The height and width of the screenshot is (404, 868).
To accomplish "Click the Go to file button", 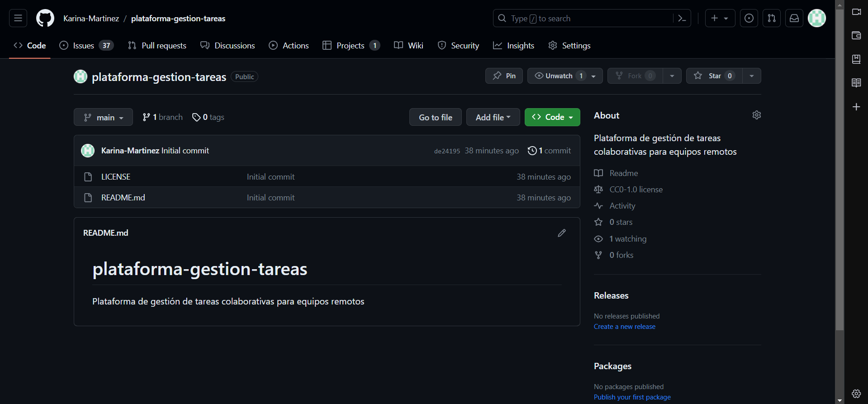I will coord(436,117).
